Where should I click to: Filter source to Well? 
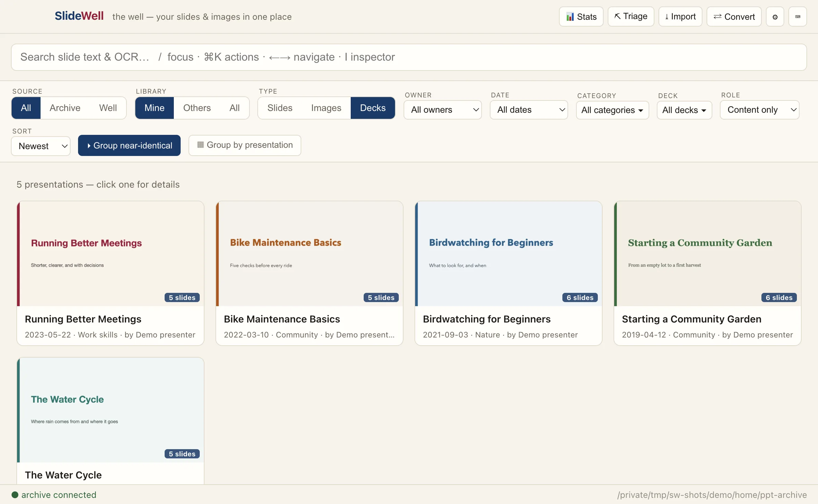108,108
